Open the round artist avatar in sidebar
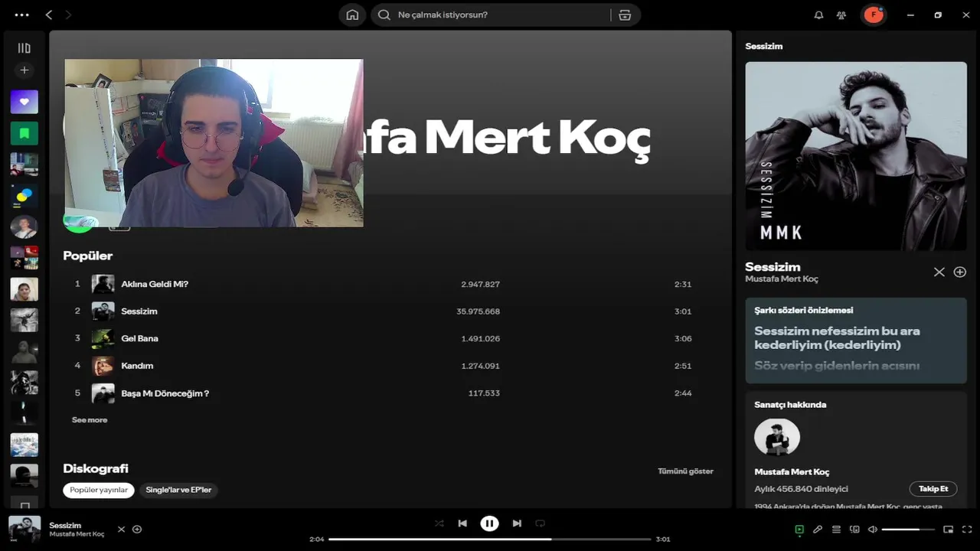 coord(24,227)
